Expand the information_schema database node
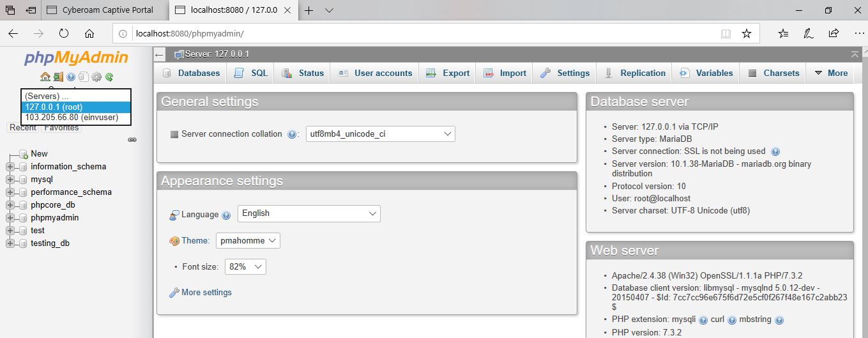This screenshot has width=868, height=338. (10, 167)
